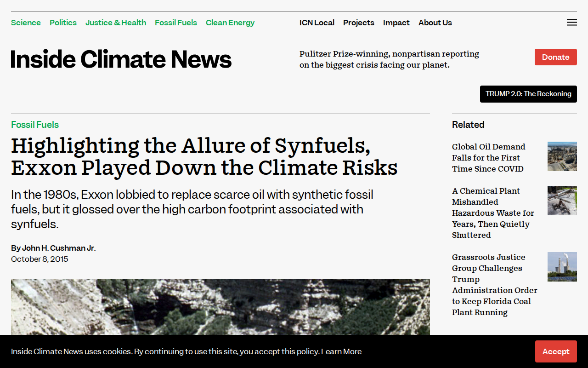The width and height of the screenshot is (588, 368).
Task: Open the Projects page
Action: click(x=359, y=23)
